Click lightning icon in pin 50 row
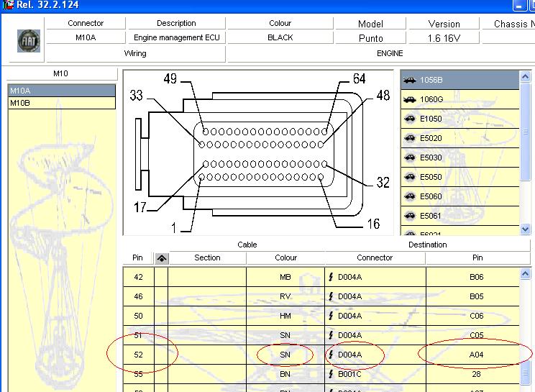The height and width of the screenshot is (392, 535). 331,316
